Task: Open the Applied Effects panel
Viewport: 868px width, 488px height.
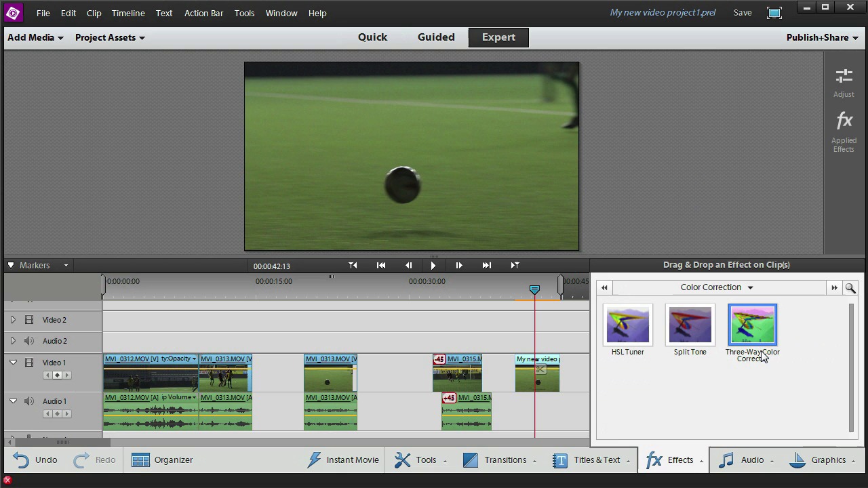Action: [844, 122]
